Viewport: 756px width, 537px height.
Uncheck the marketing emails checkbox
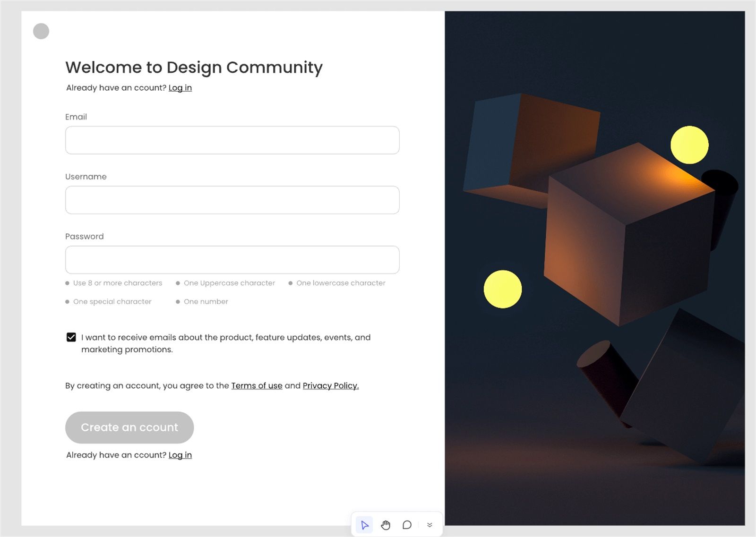71,337
